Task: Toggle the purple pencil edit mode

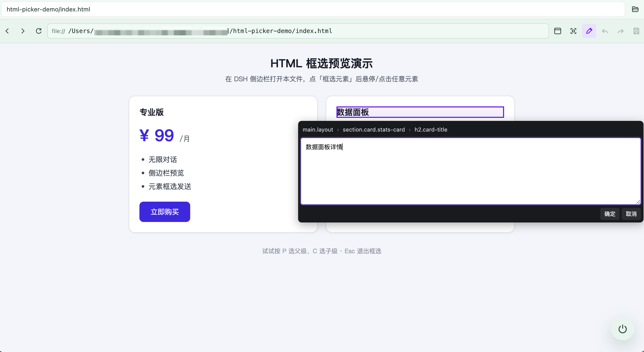Action: tap(589, 31)
